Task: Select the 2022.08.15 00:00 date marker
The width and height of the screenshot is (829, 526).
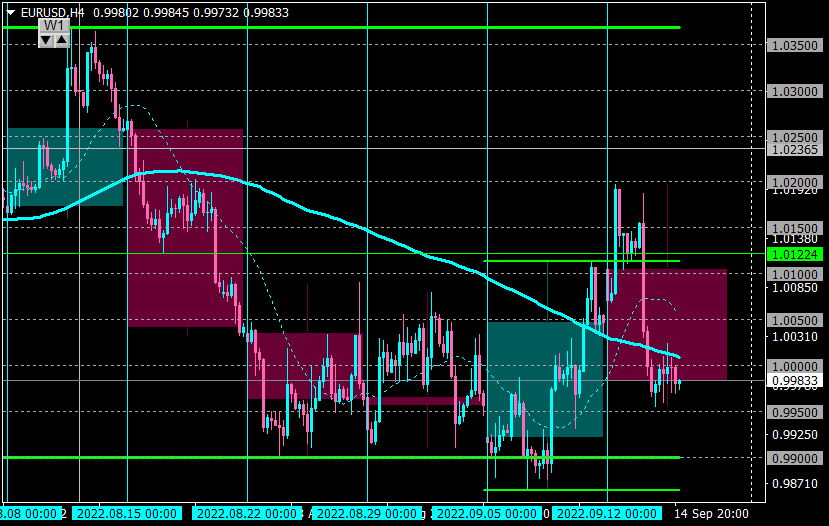Action: (x=127, y=514)
